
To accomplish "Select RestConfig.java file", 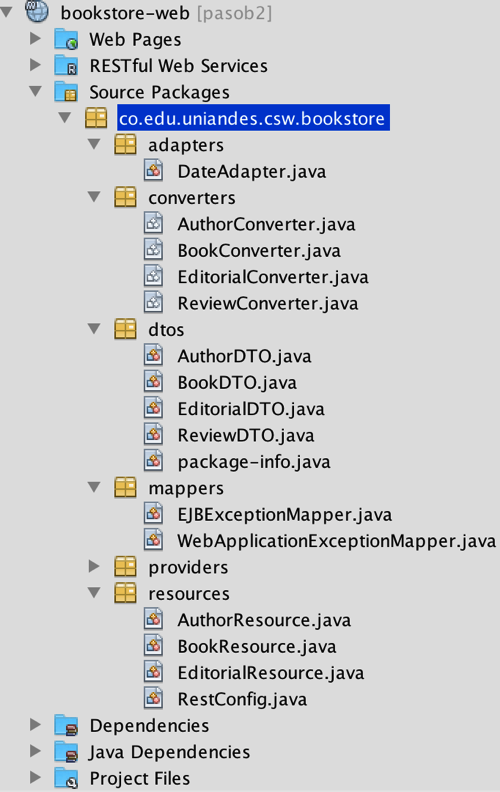I will click(242, 699).
